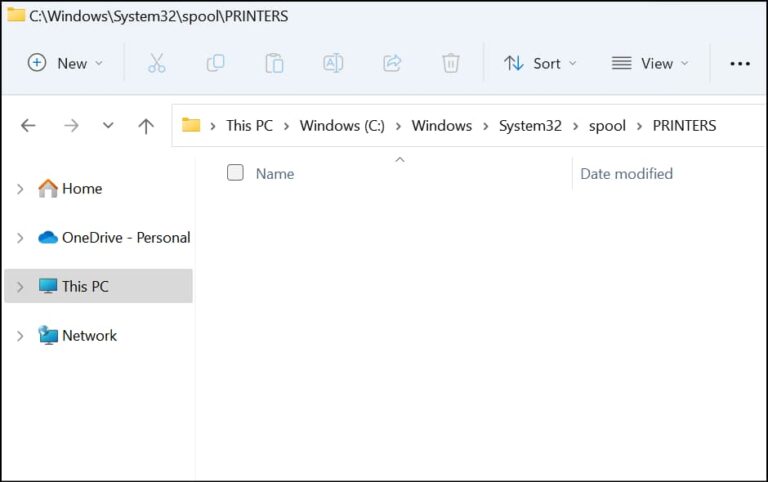Click the Rename icon in toolbar
Image resolution: width=768 pixels, height=482 pixels.
333,63
